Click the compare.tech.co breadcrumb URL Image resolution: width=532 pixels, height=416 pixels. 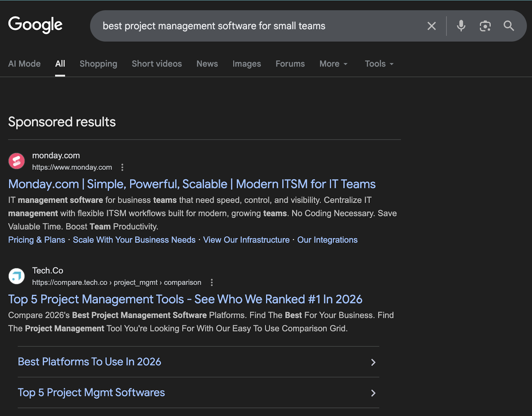[117, 283]
